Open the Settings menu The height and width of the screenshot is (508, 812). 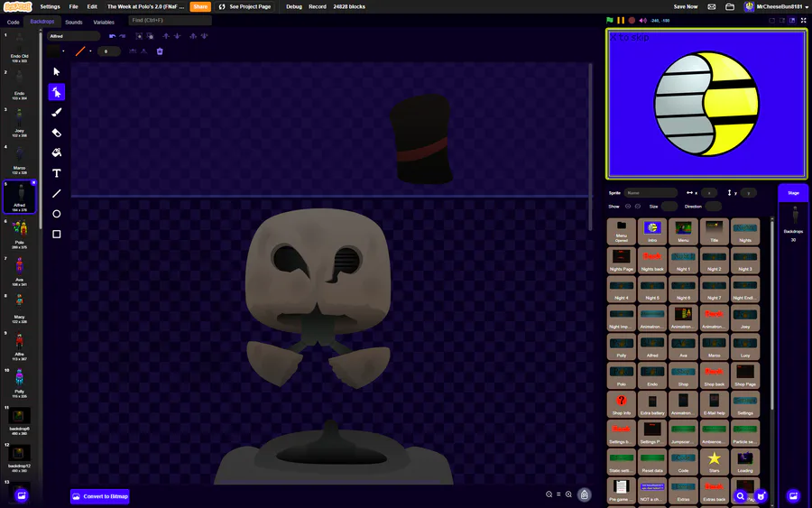pos(50,6)
